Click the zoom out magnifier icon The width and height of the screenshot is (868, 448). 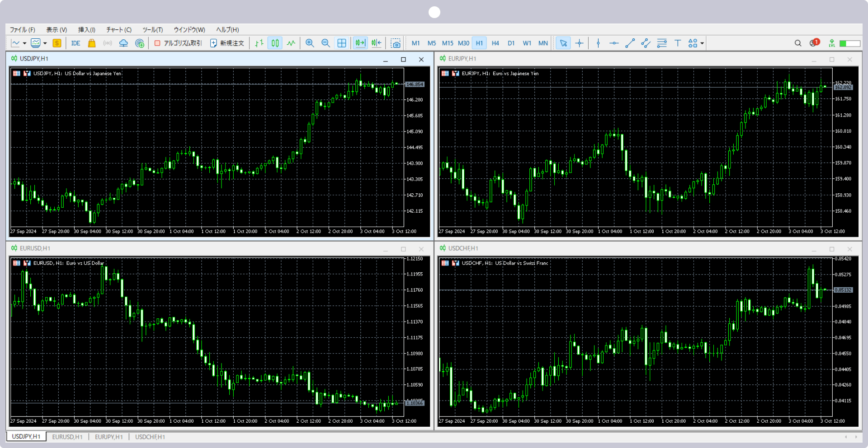(325, 43)
